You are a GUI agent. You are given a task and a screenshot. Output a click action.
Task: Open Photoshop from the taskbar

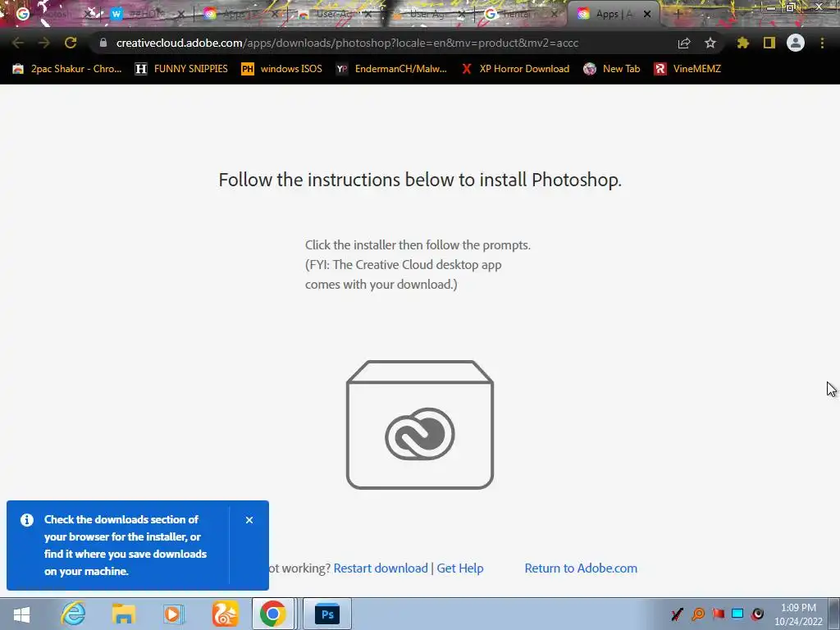coord(327,614)
